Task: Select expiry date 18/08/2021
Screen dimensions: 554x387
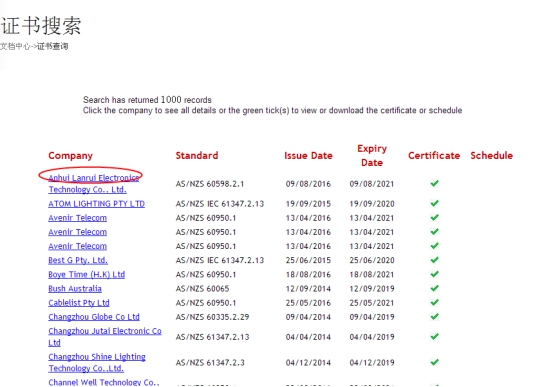Action: click(372, 275)
